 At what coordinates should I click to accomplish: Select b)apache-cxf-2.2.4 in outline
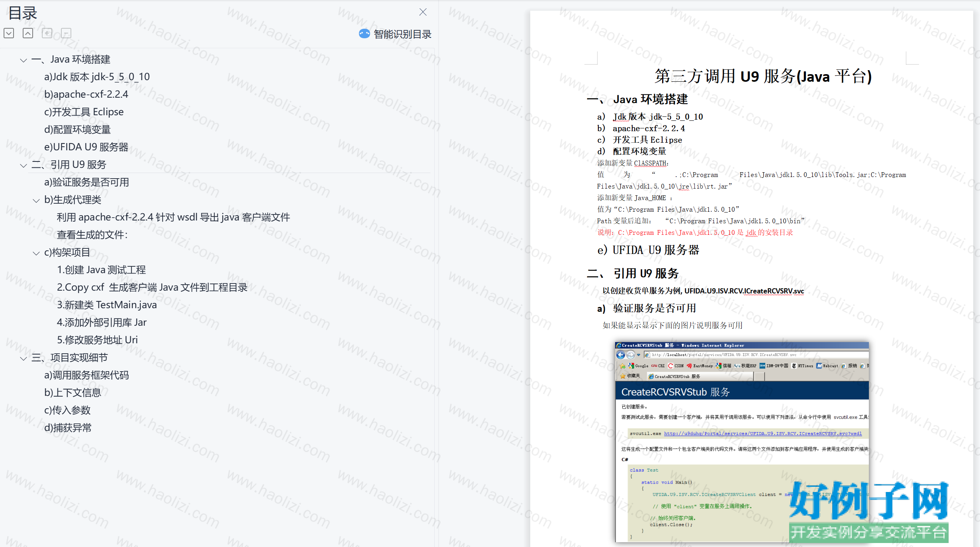[86, 94]
